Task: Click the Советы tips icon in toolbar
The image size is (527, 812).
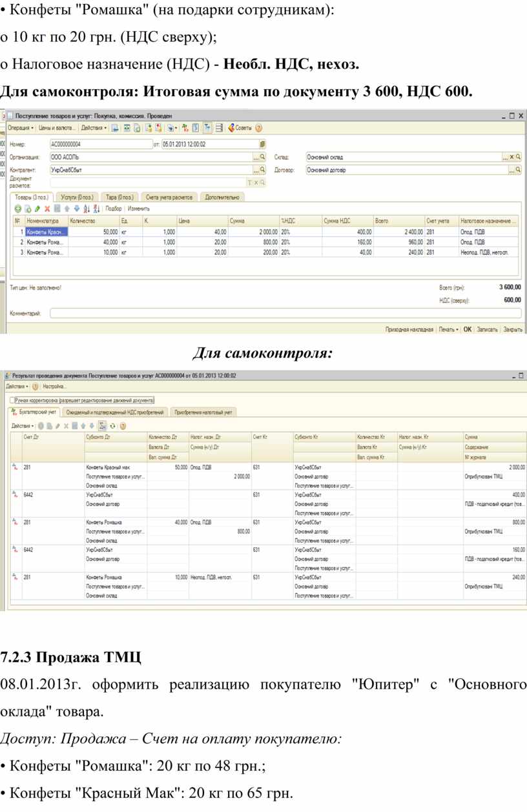Action: (240, 128)
